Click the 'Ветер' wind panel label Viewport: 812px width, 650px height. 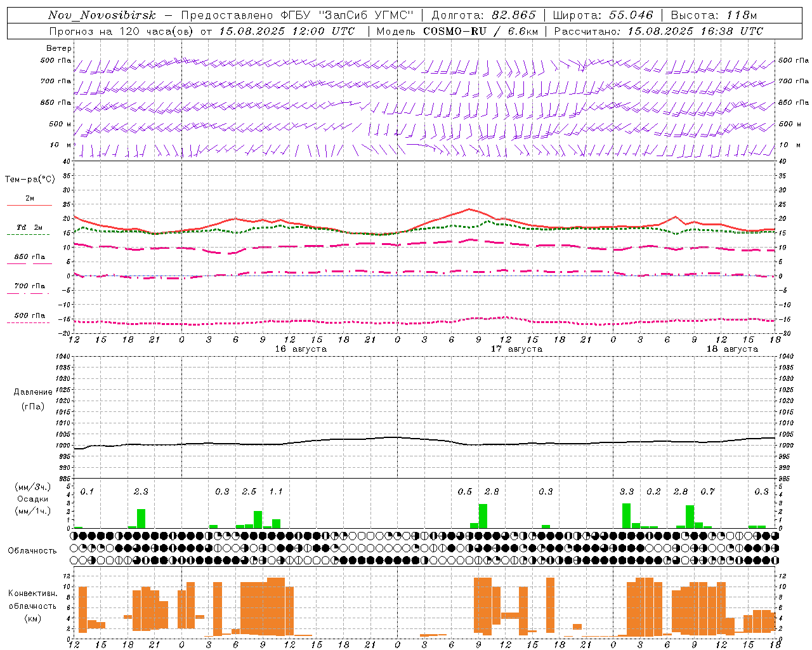(59, 48)
